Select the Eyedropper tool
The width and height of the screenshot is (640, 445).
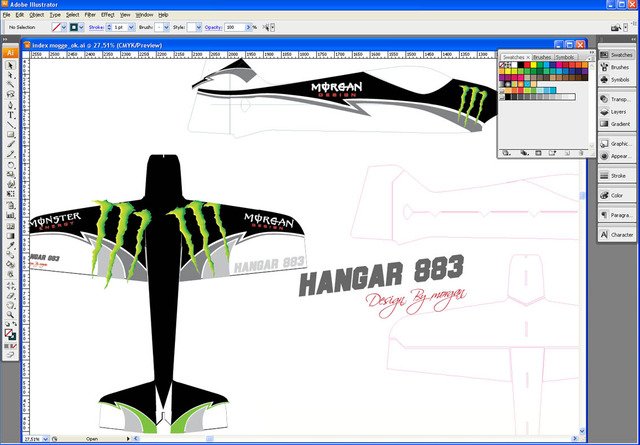tap(11, 245)
